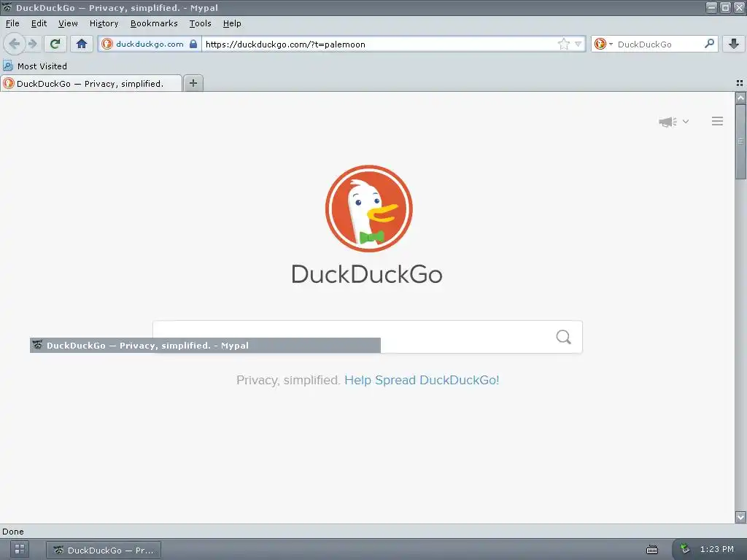
Task: Click the URL text in the address bar
Action: pos(285,44)
